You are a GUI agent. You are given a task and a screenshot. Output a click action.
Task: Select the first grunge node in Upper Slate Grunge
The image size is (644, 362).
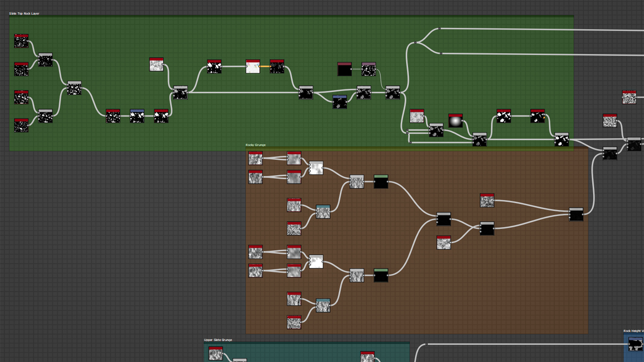coord(216,353)
